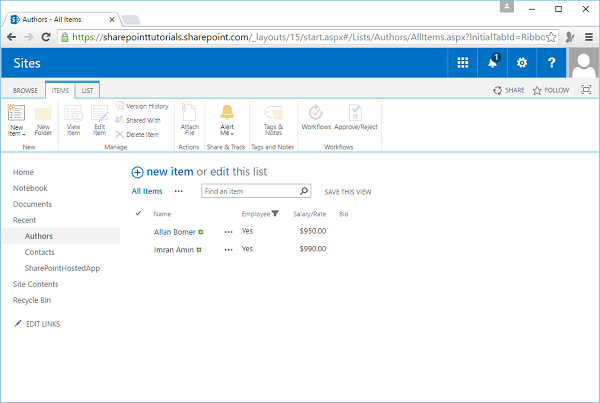The image size is (600, 403).
Task: Click the New Folder ribbon icon
Action: coord(43,116)
